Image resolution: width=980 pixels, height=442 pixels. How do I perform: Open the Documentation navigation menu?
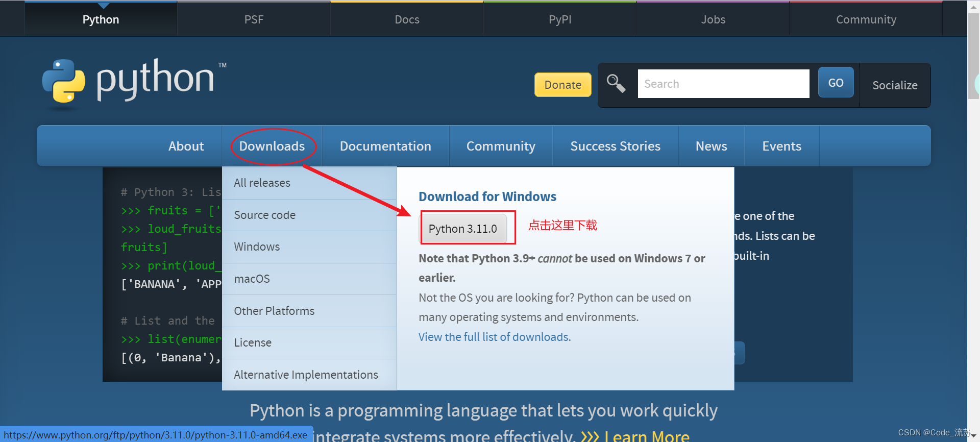(x=385, y=146)
